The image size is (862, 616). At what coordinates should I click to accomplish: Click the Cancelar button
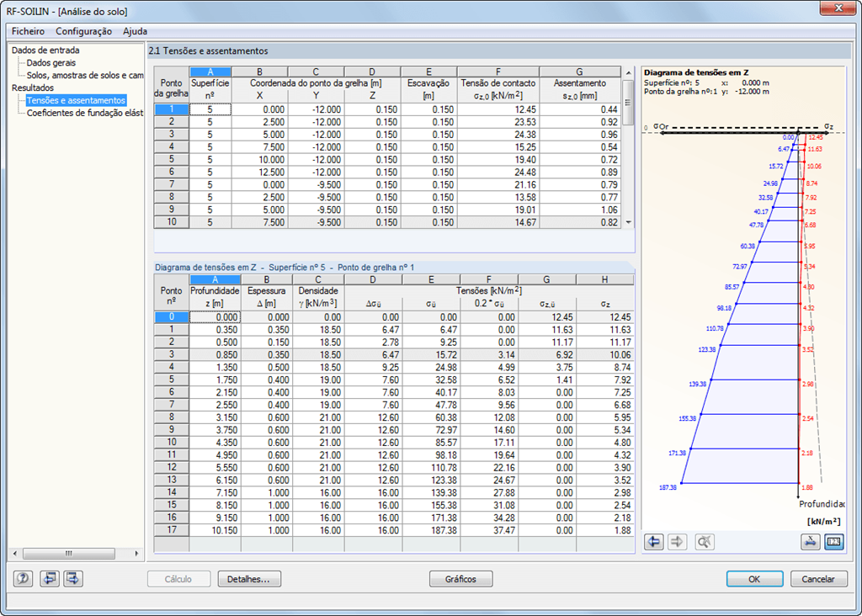tap(818, 579)
